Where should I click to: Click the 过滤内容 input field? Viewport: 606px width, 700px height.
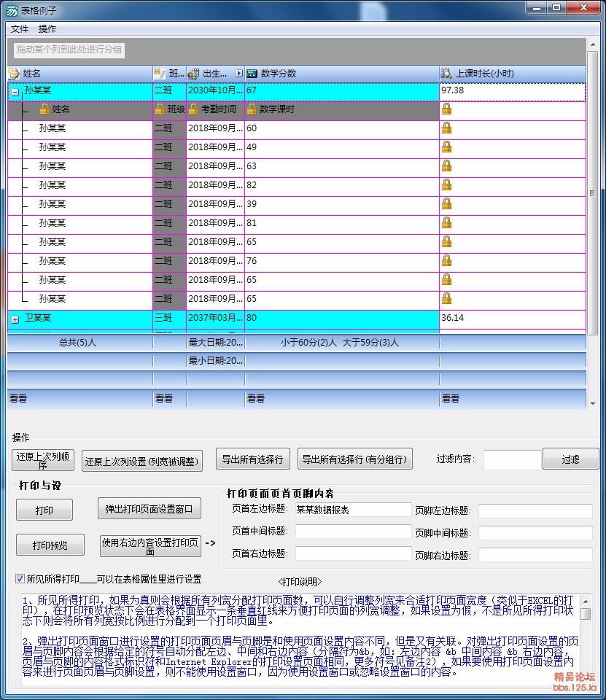(x=512, y=459)
